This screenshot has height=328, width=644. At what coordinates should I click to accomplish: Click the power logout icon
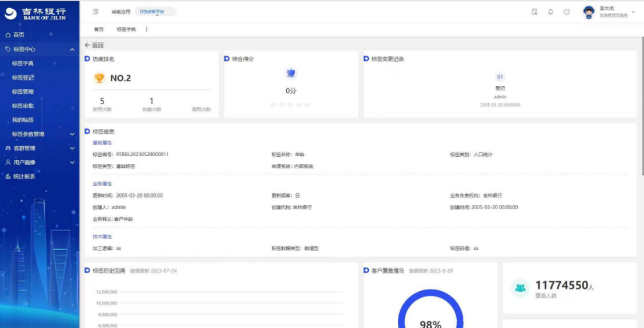tap(567, 12)
